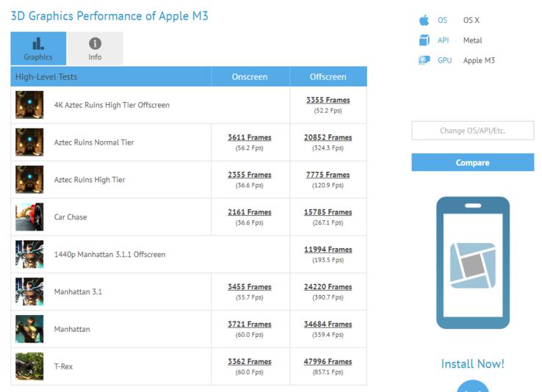The height and width of the screenshot is (392, 542).
Task: Click the 47996 Frames offscreen result
Action: coord(328,361)
